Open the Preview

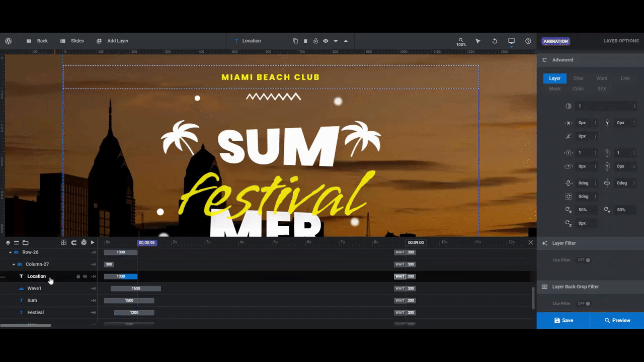(x=617, y=320)
